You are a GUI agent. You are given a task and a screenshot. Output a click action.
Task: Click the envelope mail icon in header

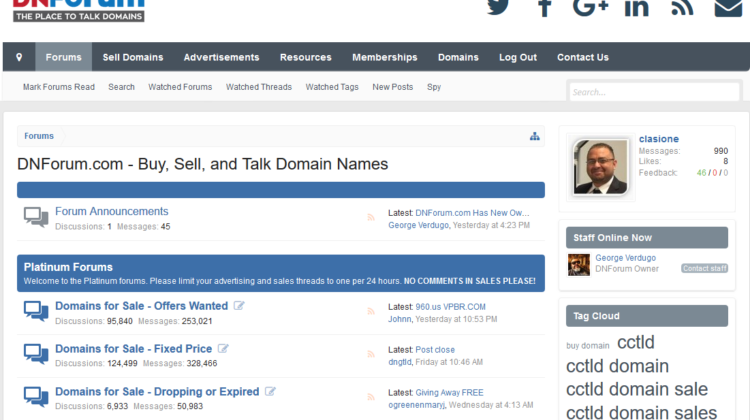pyautogui.click(x=729, y=7)
